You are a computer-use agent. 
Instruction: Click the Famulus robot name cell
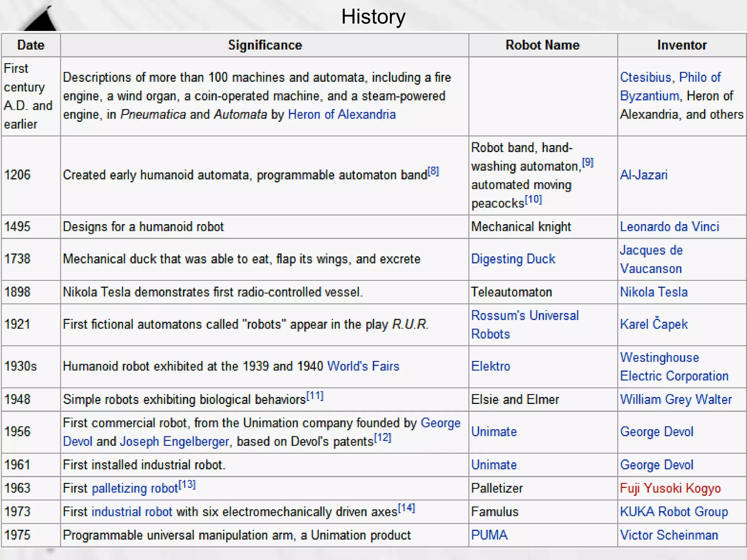[x=543, y=512]
